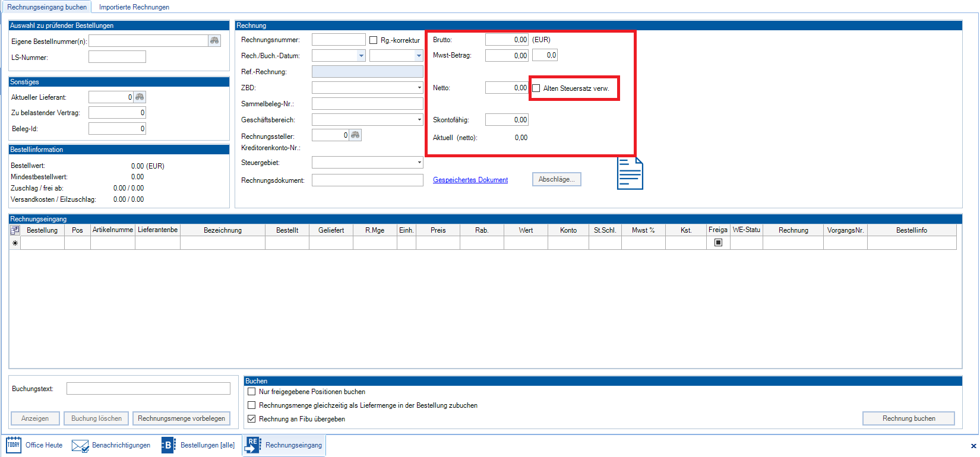Click into the Buchungstext input field

click(148, 389)
